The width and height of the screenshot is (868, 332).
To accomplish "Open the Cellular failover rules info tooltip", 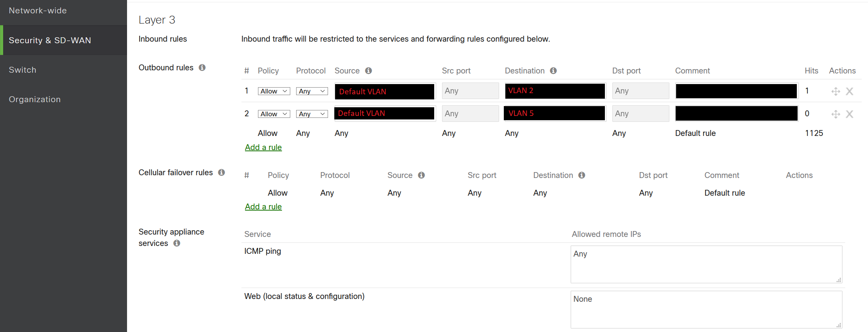I will [x=221, y=172].
